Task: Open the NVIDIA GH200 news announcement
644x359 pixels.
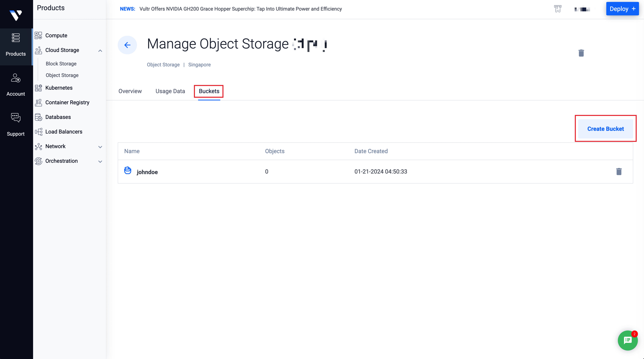Action: pyautogui.click(x=241, y=9)
